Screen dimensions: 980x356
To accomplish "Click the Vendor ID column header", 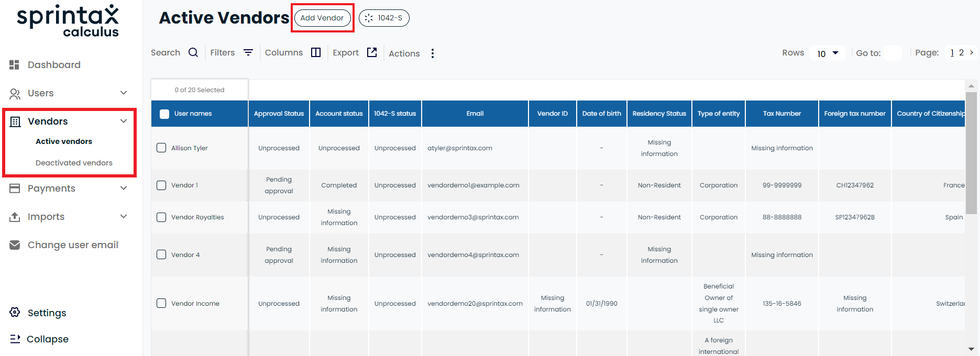I will pos(553,114).
